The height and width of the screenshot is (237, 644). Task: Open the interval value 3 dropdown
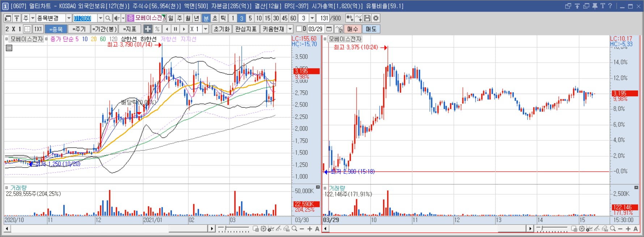point(312,18)
